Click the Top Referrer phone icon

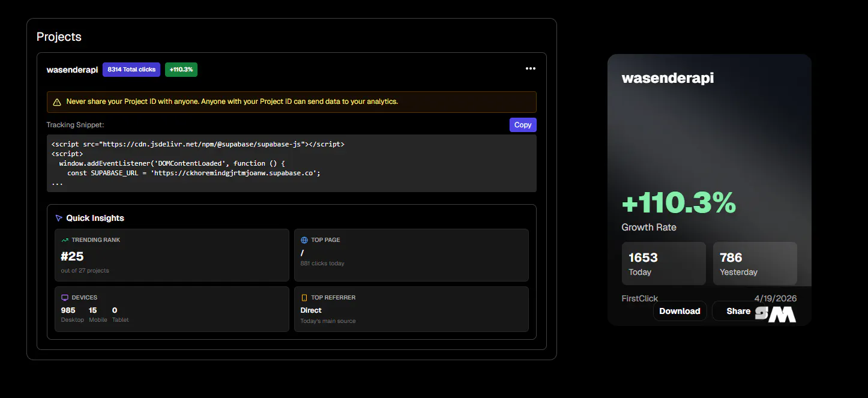pyautogui.click(x=304, y=297)
